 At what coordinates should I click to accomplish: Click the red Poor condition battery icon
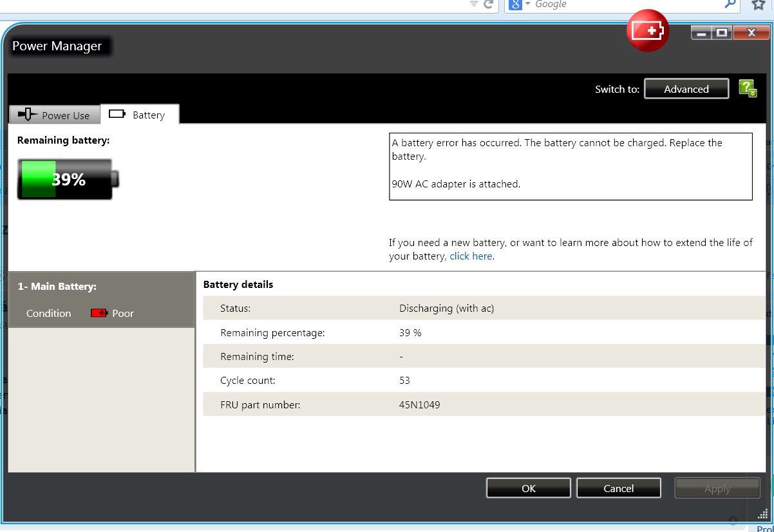pyautogui.click(x=99, y=313)
